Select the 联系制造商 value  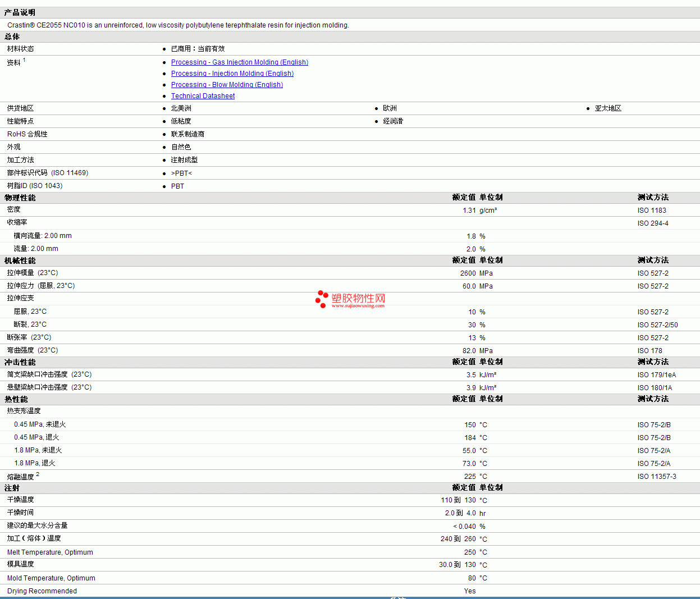pyautogui.click(x=187, y=134)
